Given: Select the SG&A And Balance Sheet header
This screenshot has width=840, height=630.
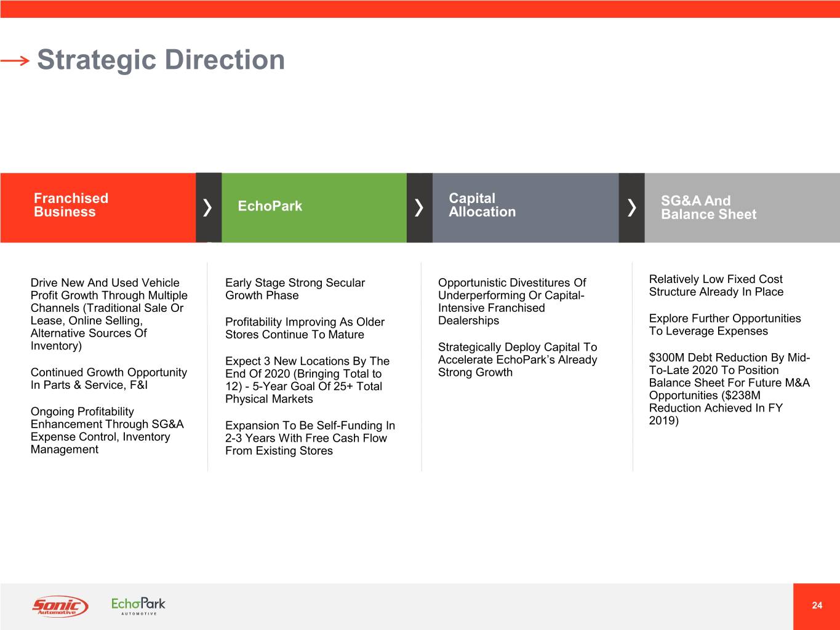Looking at the screenshot, I should pos(742,207).
